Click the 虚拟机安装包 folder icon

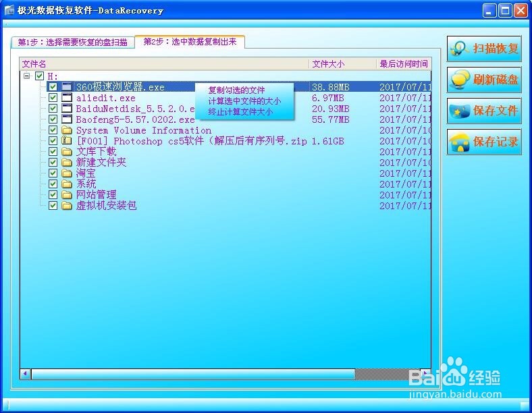67,205
